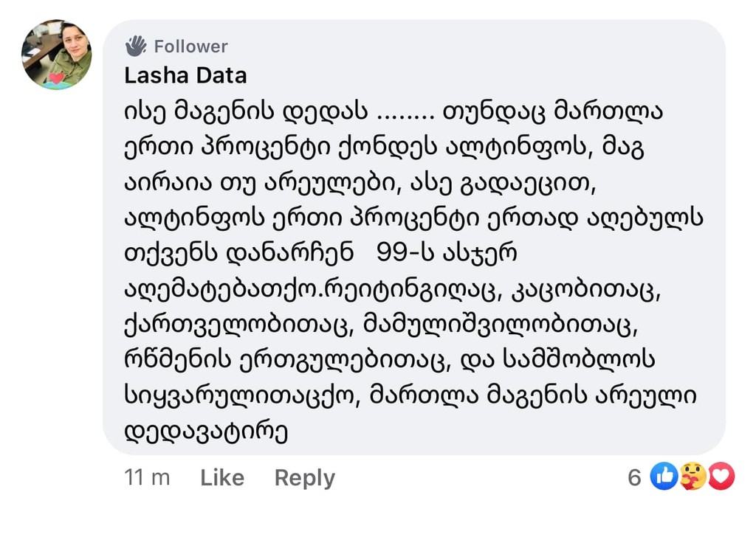The image size is (756, 540).
Task: Open the 11 m timestamp link
Action: tap(147, 478)
